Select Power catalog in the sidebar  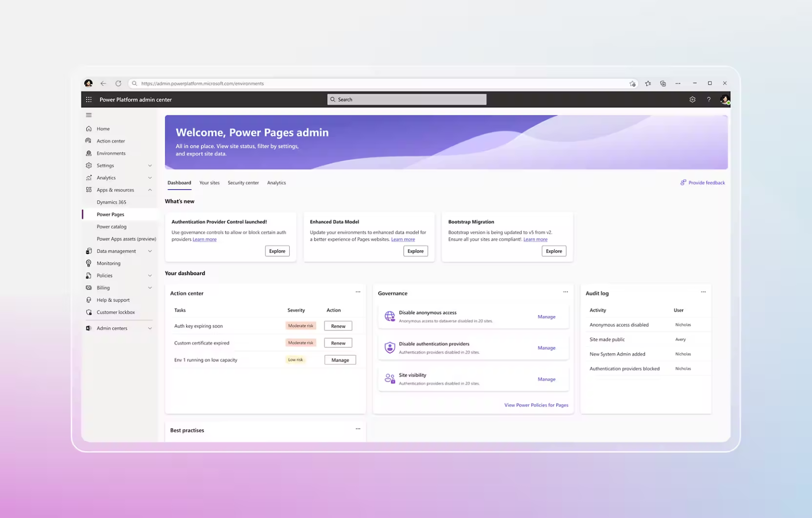point(112,226)
